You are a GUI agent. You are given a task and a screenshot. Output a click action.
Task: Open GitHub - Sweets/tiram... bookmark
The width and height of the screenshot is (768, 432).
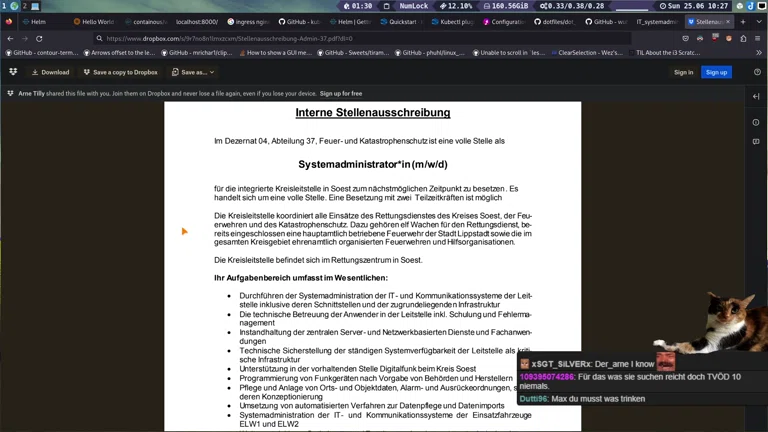click(353, 52)
